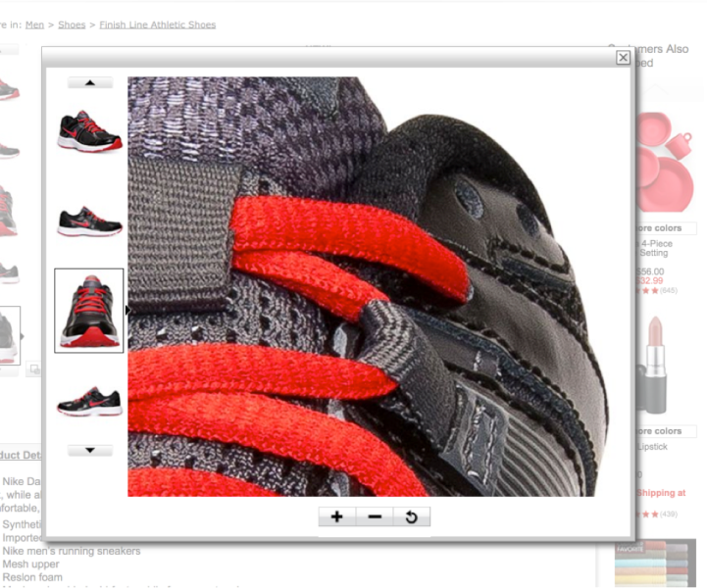Reset zoom with the circular arrow button

[411, 516]
